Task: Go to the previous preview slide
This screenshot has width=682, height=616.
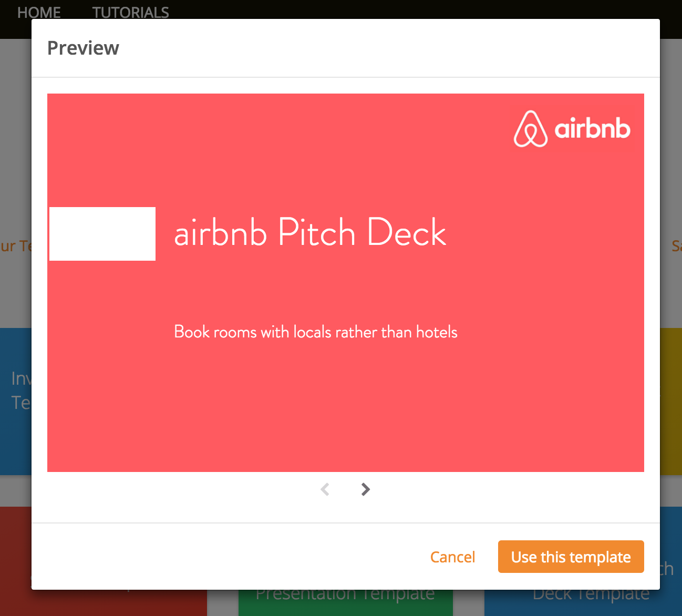Action: [325, 489]
